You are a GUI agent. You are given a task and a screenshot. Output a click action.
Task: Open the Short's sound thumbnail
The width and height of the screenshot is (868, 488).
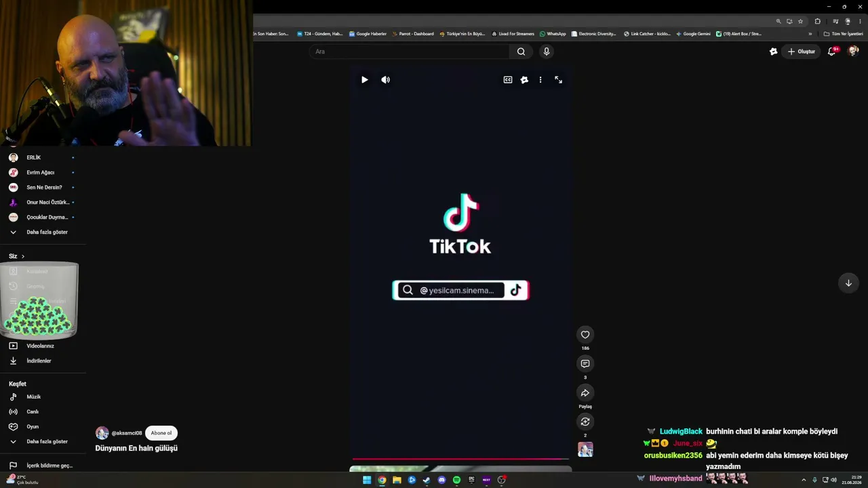click(585, 449)
